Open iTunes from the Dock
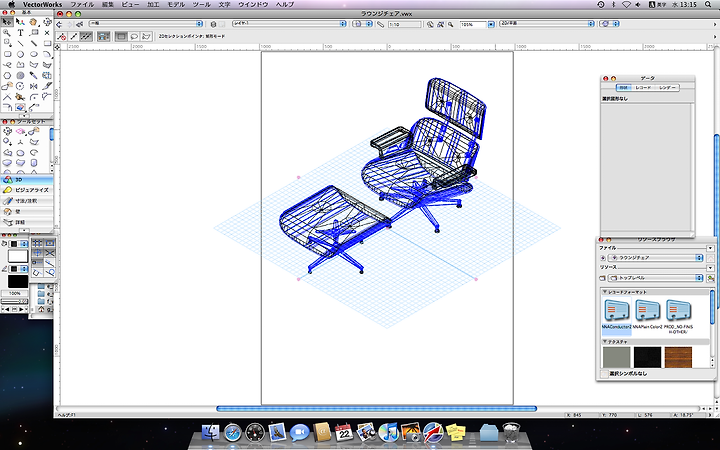 click(388, 433)
